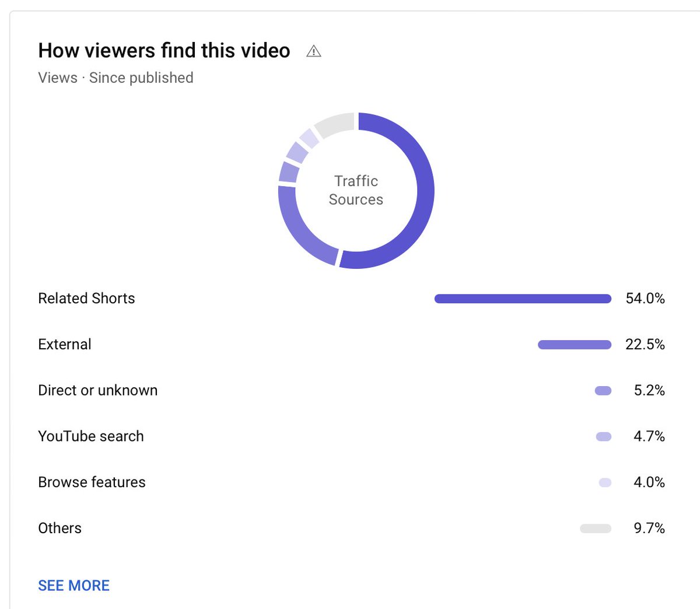Screen dimensions: 700x609
Task: Click the Browse features bar indicator
Action: click(605, 482)
